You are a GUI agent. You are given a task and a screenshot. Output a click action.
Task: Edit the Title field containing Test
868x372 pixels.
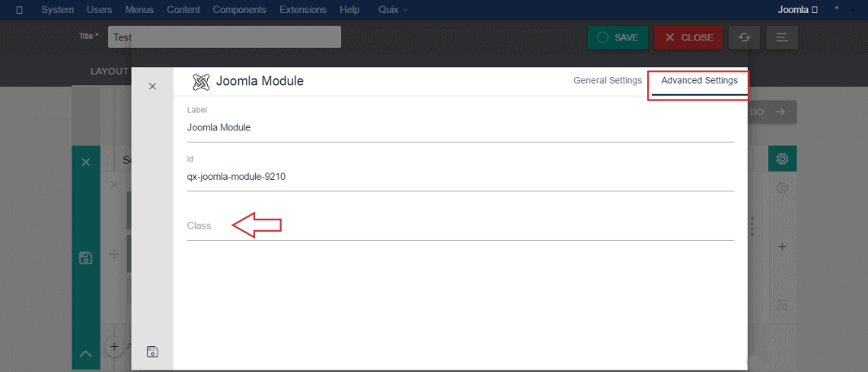pos(224,37)
